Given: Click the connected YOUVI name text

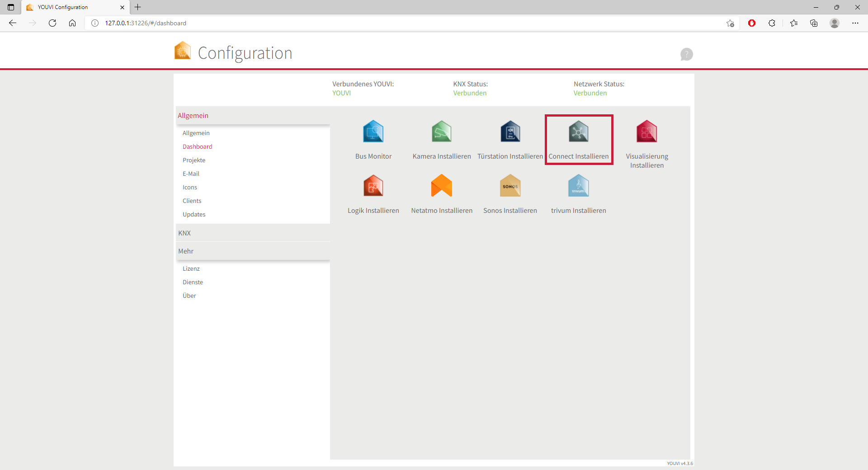Looking at the screenshot, I should click(342, 93).
